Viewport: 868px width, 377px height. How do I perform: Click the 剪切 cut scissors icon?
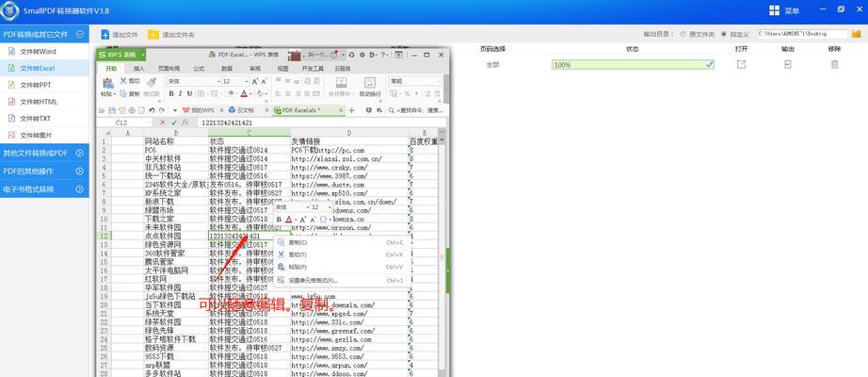123,81
